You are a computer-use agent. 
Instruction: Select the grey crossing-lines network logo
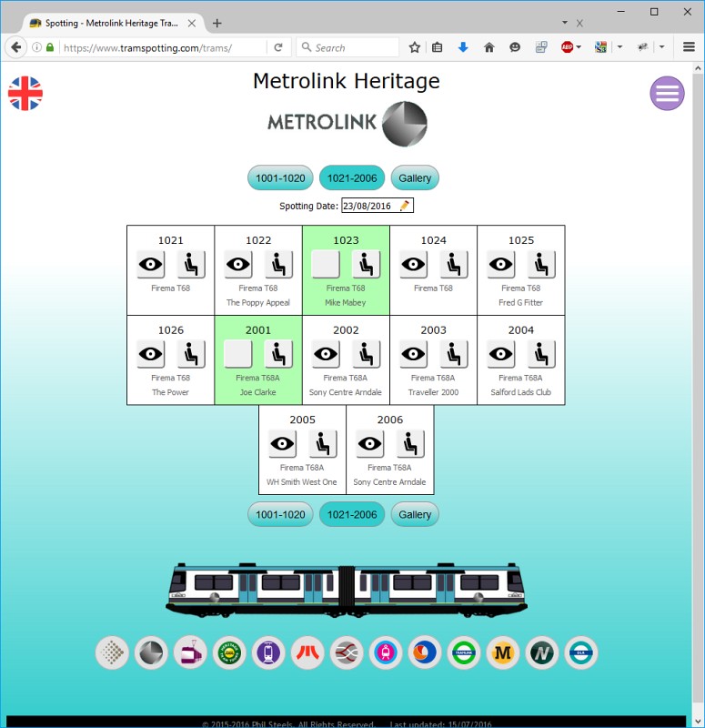click(347, 652)
